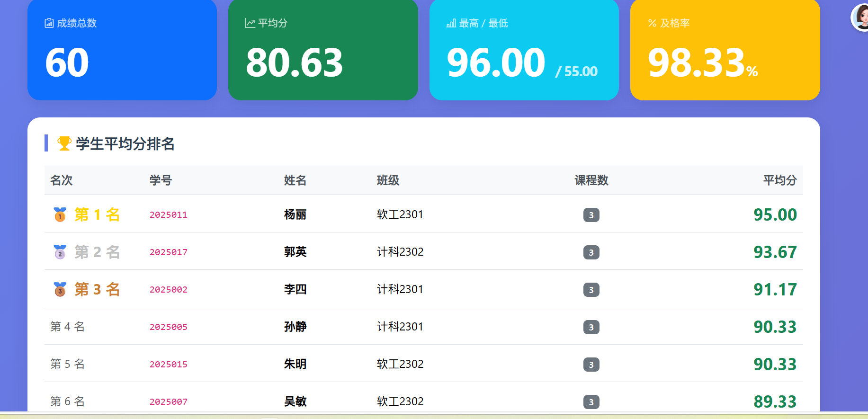Screen dimensions: 868x419
Task: Click the 第 3 名 rank label
Action: [x=97, y=289]
